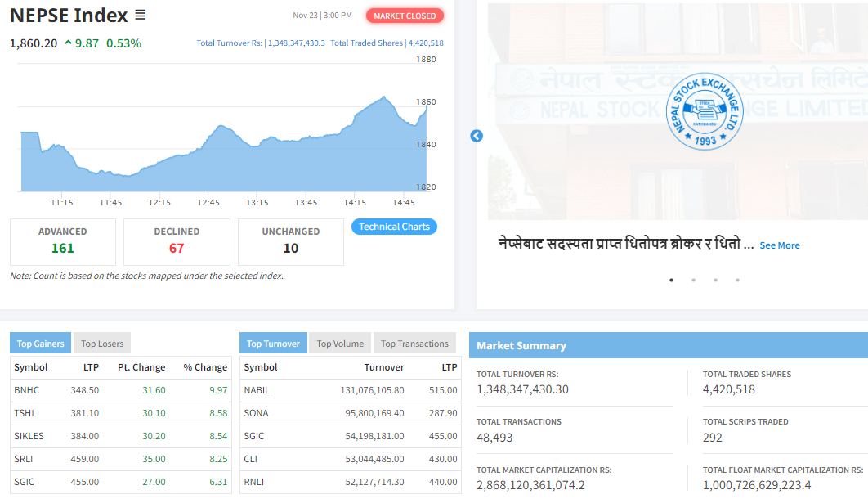This screenshot has width=868, height=499.
Task: Click the LTP header in Top Gainers
Action: click(x=92, y=367)
